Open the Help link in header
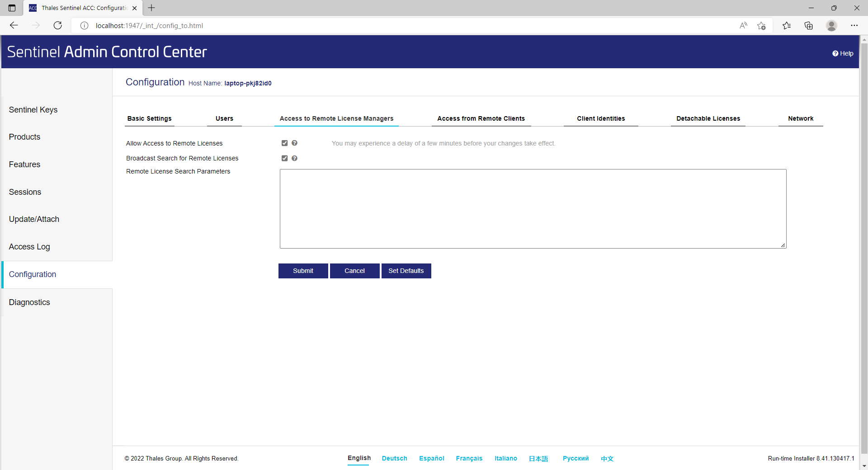868x470 pixels. [843, 53]
